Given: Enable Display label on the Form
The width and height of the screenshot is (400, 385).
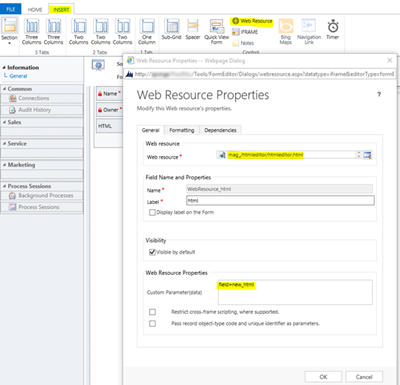Looking at the screenshot, I should [152, 212].
